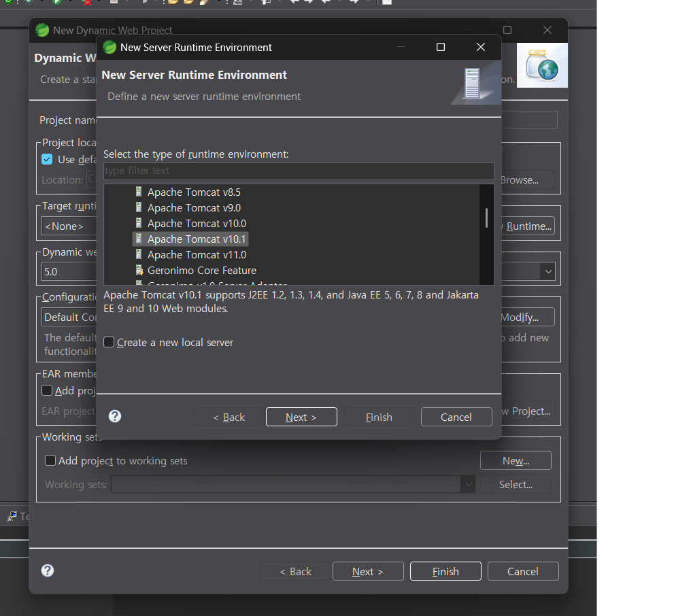Open Dynamic web module version dropdown arrow
Screen dimensions: 674x616
pyautogui.click(x=548, y=271)
